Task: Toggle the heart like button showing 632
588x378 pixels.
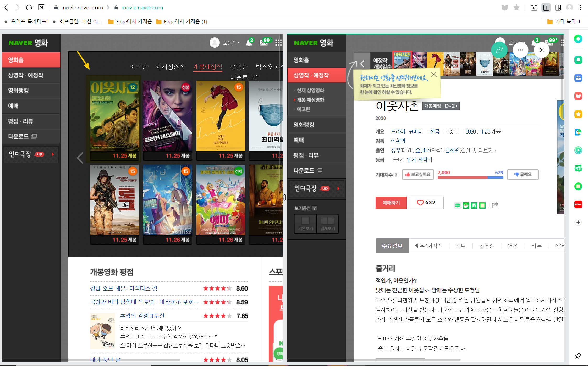Action: [426, 203]
